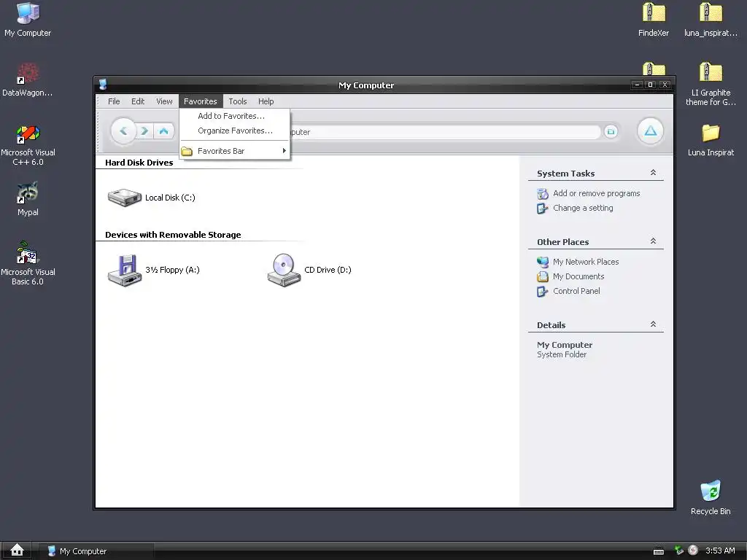Choose Organize Favorites menu entry
This screenshot has height=560, width=747.
click(x=235, y=131)
